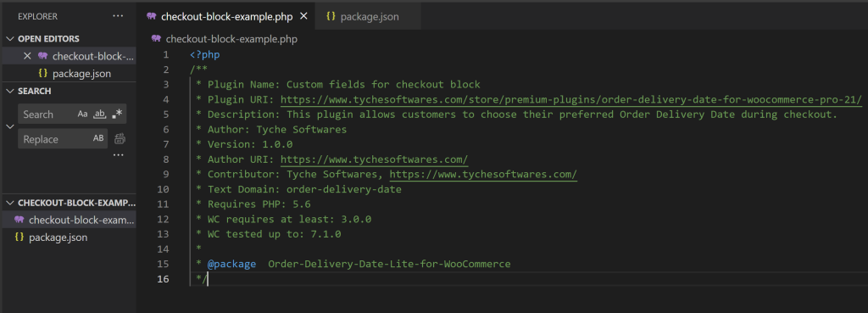Click inside the Search input field
The image size is (868, 313).
click(x=47, y=115)
